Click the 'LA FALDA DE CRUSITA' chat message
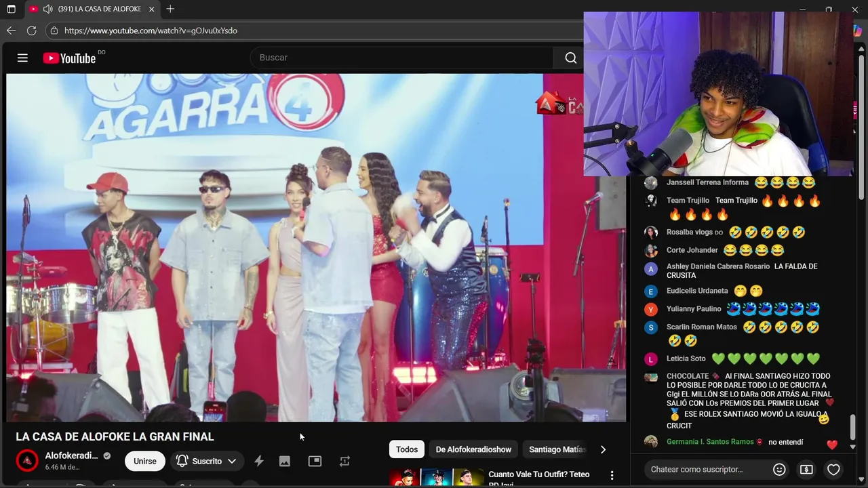The width and height of the screenshot is (868, 488). coord(742,270)
